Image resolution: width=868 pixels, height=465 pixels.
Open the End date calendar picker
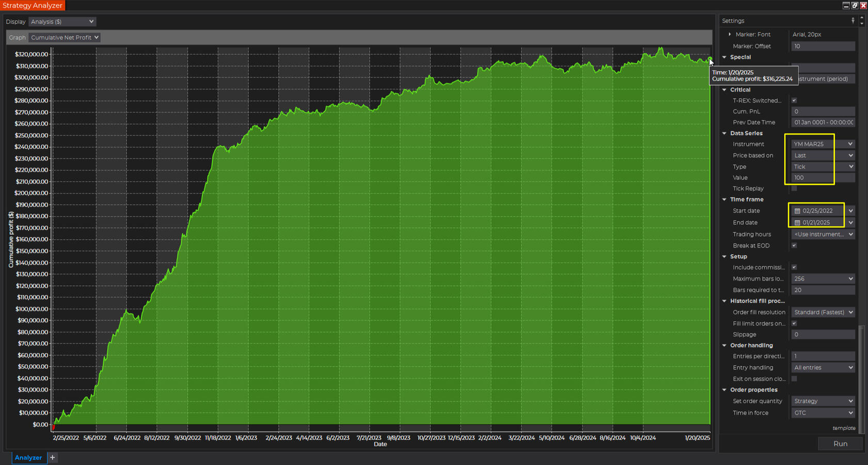coord(797,223)
